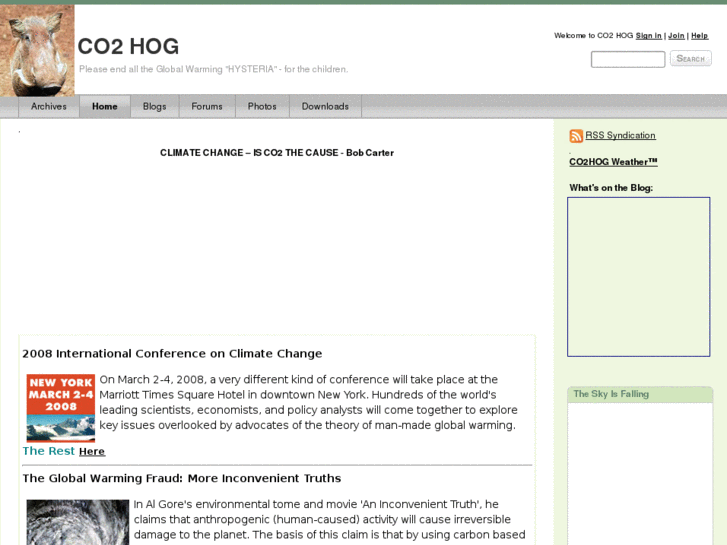727x545 pixels.
Task: Open the Photos tab
Action: point(262,106)
